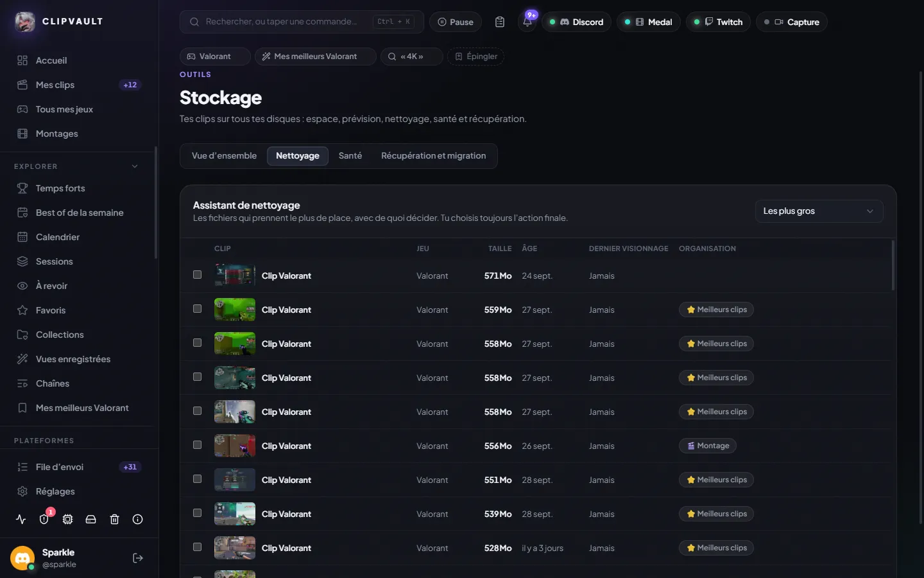The height and width of the screenshot is (578, 924).
Task: Open the Valorant pinned view chip
Action: pos(215,57)
